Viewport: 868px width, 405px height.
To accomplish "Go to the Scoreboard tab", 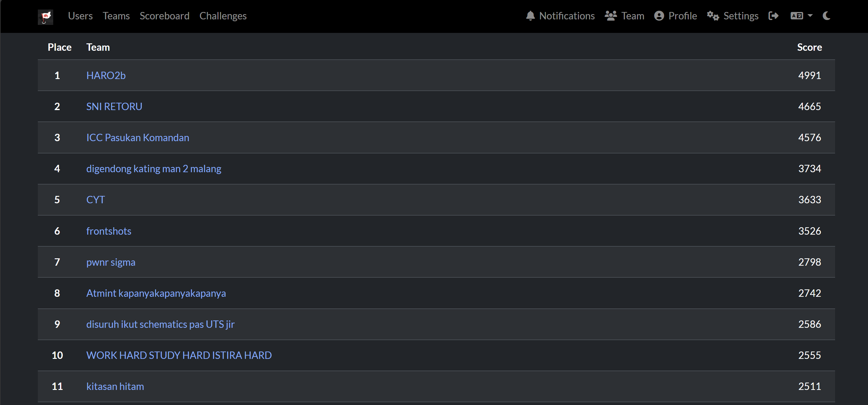I will pyautogui.click(x=165, y=16).
